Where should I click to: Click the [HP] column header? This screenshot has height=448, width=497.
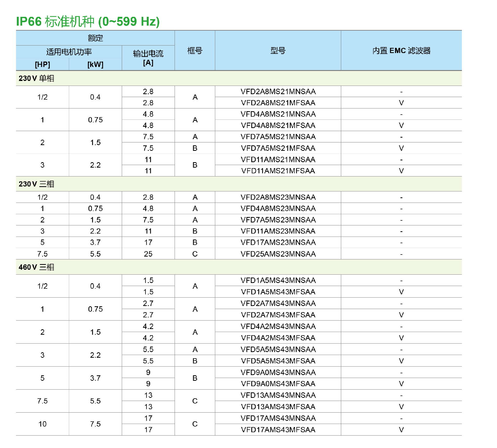tap(42, 64)
